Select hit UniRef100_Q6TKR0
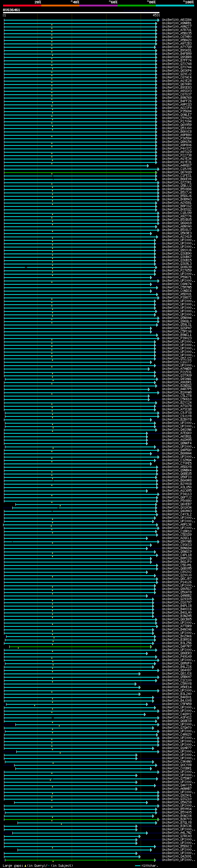 [x=177, y=84]
